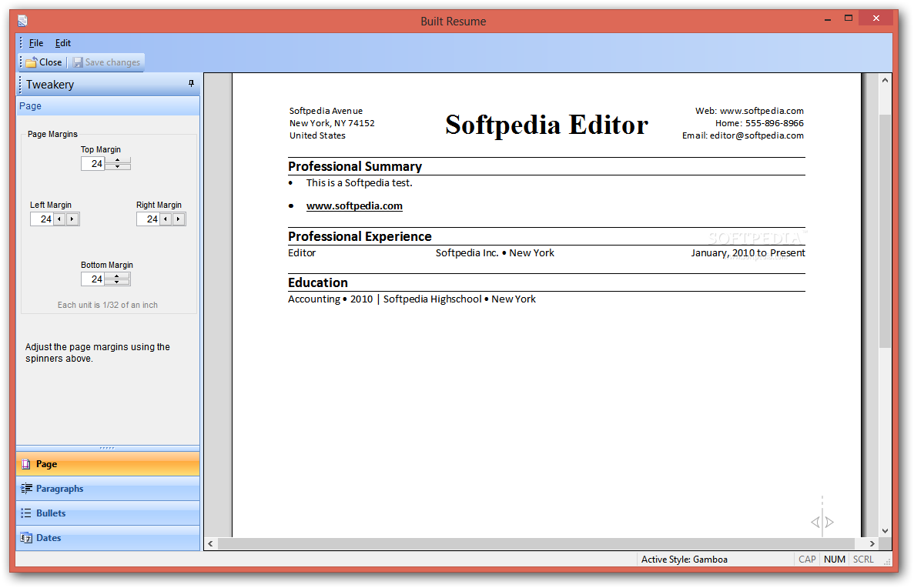This screenshot has width=914, height=588.
Task: Decrease Left Margin with left arrow
Action: point(59,219)
